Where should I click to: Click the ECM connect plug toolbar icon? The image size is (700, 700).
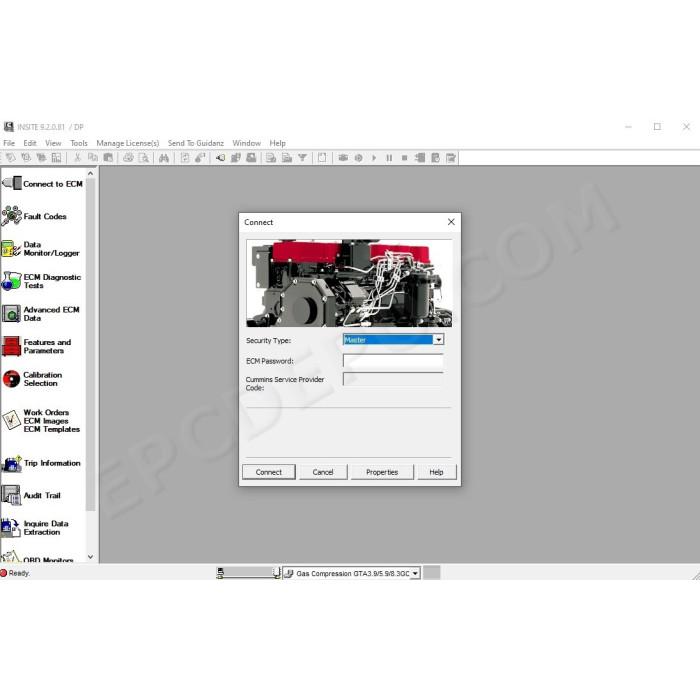[x=220, y=158]
